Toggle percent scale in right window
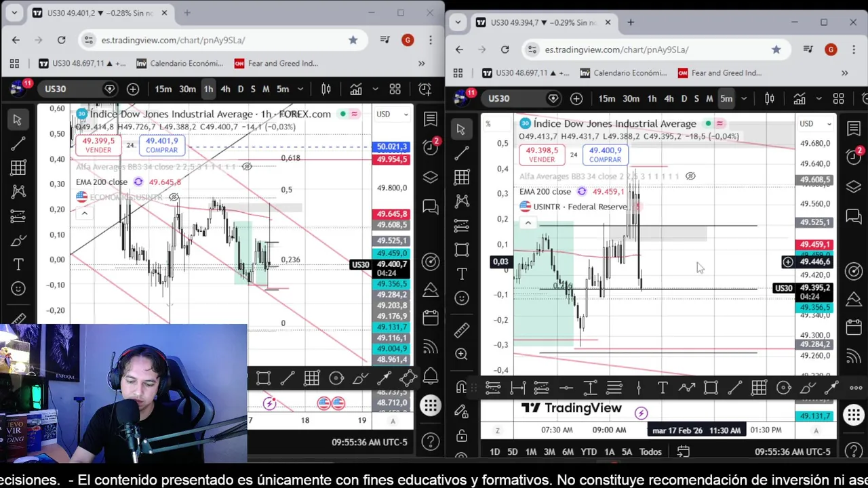 click(488, 123)
